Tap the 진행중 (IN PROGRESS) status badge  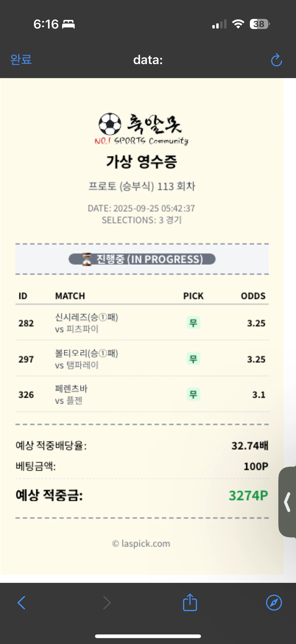point(149,259)
